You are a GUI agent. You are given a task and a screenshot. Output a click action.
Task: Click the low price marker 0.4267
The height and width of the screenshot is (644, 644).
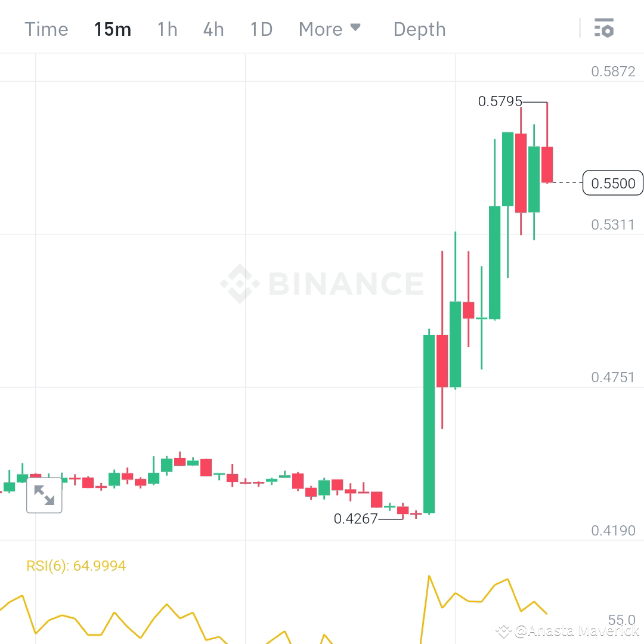[x=354, y=519]
